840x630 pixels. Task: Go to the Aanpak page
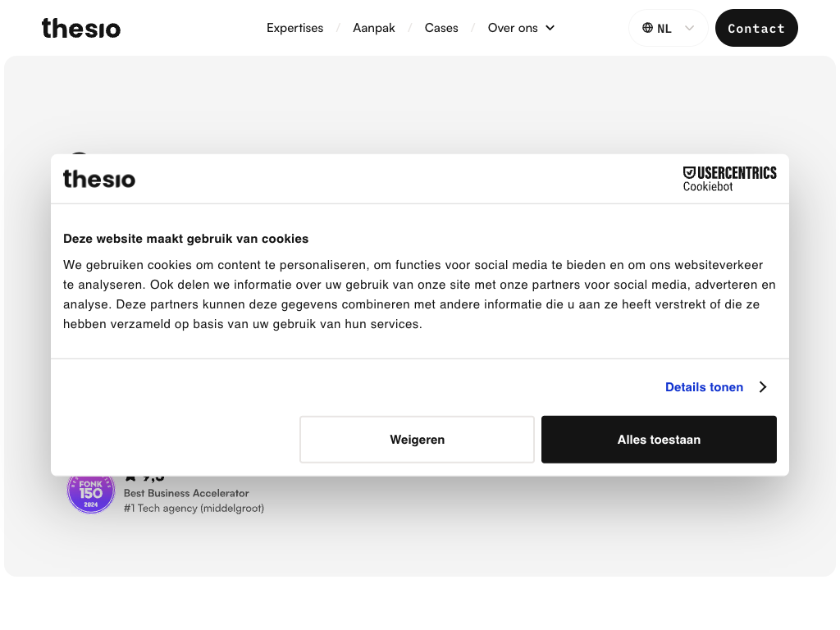tap(373, 28)
